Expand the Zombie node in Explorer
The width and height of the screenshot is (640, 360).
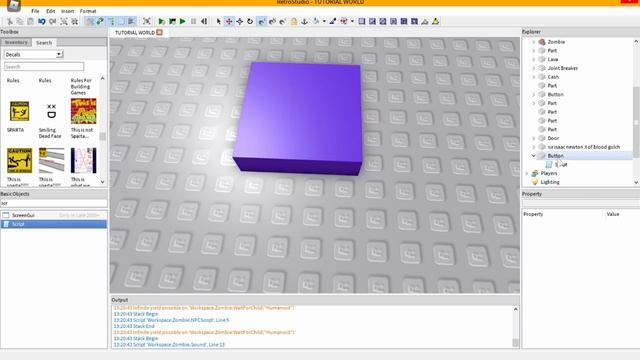point(533,42)
